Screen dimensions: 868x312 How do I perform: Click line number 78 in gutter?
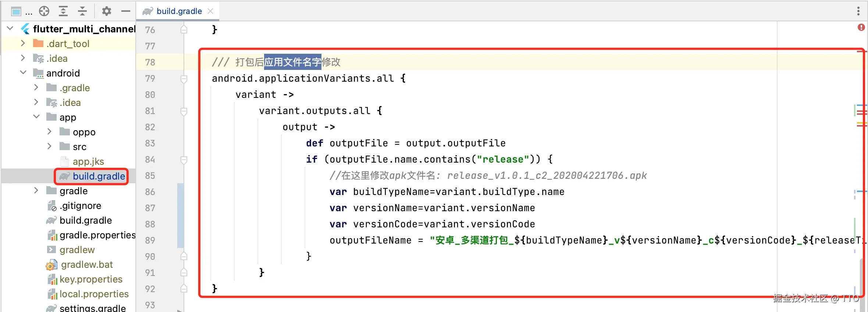pyautogui.click(x=150, y=62)
